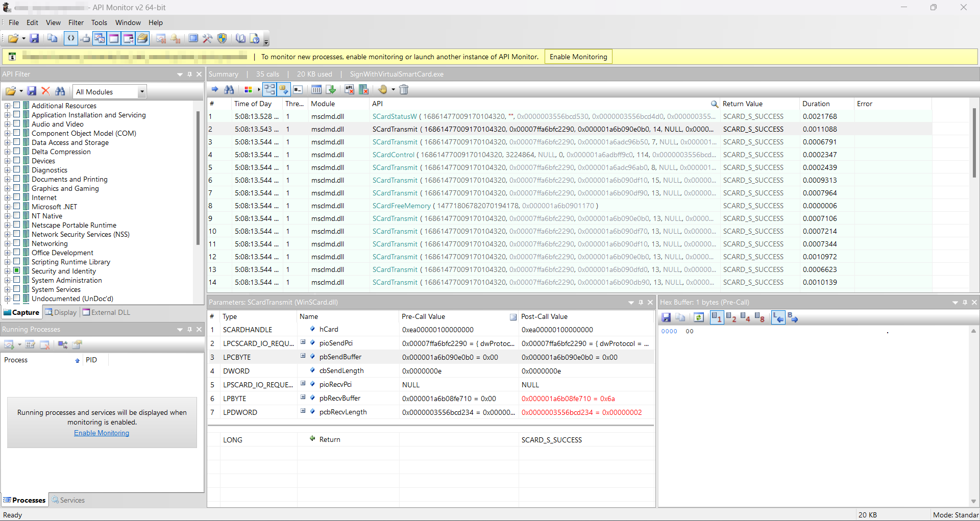Check the Networking checkbox
The width and height of the screenshot is (980, 521).
tap(17, 243)
